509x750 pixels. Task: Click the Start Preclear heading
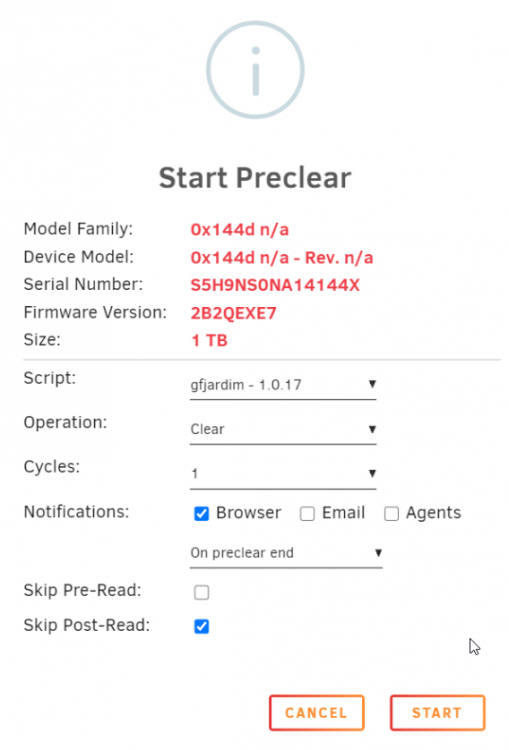[x=255, y=178]
